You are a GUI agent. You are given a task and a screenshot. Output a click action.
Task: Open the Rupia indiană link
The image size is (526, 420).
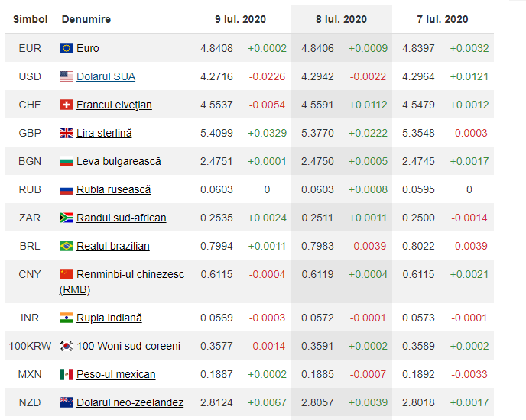tap(109, 318)
